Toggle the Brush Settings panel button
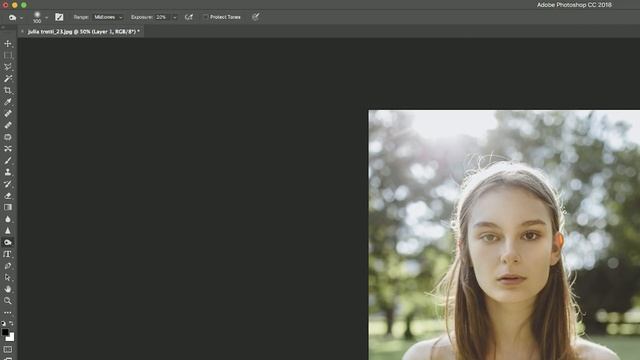This screenshot has width=640, height=360. tap(59, 17)
